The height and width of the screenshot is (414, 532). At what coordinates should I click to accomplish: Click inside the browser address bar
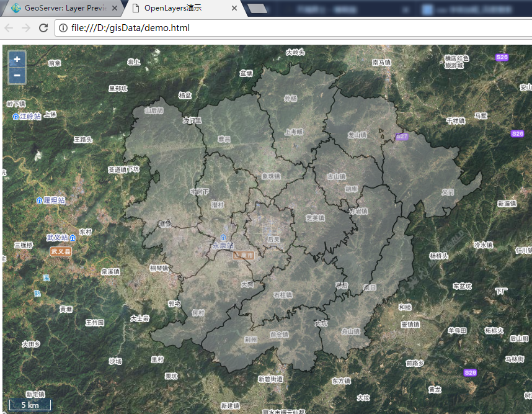point(186,28)
